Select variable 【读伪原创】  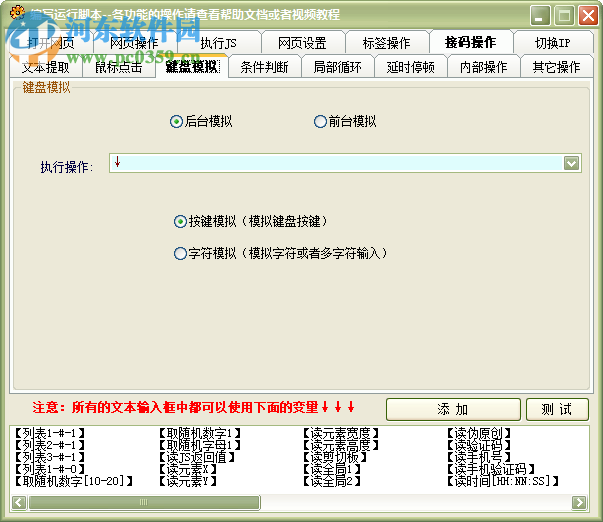click(x=479, y=434)
